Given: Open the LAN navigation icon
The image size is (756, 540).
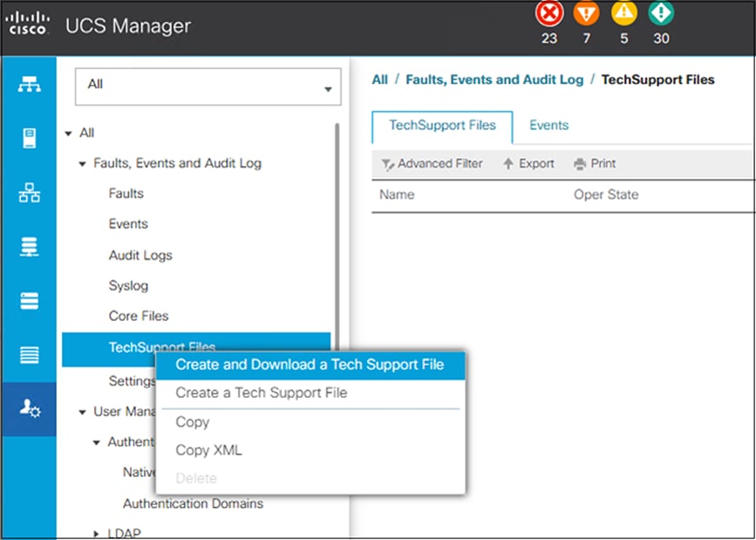Looking at the screenshot, I should tap(29, 193).
